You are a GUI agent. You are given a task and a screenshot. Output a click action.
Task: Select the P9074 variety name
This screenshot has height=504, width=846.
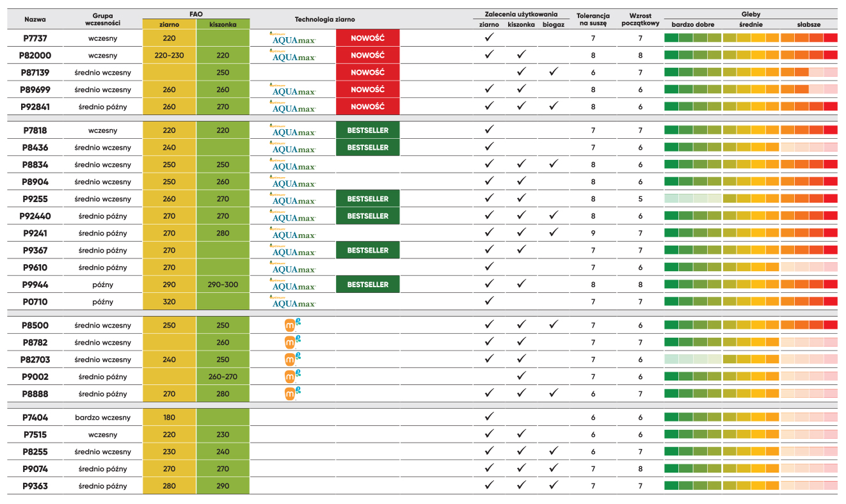point(35,469)
